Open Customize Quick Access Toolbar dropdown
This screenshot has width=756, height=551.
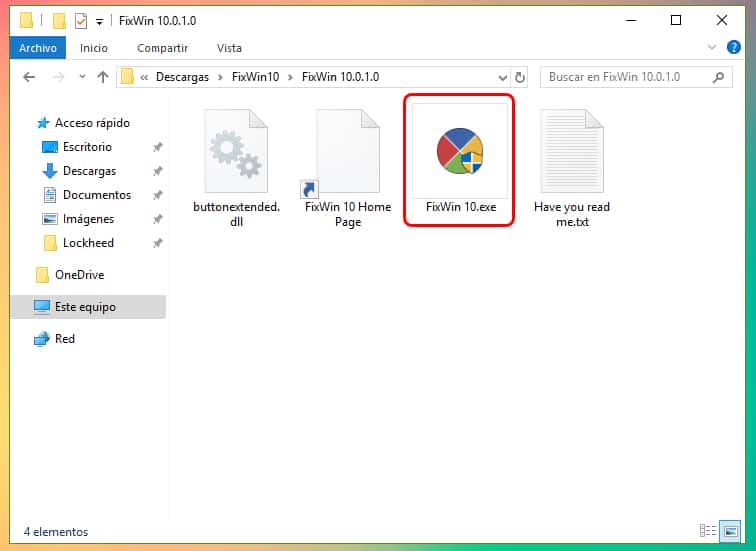click(99, 22)
